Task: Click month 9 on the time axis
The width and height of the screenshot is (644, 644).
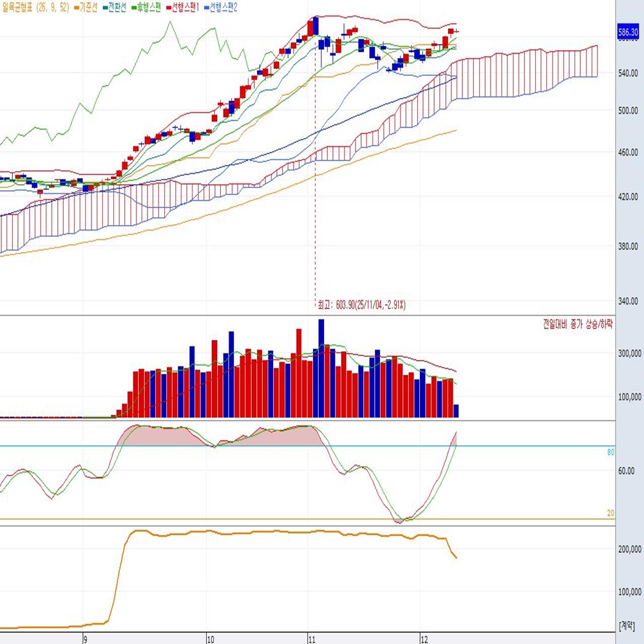Action: pos(86,639)
